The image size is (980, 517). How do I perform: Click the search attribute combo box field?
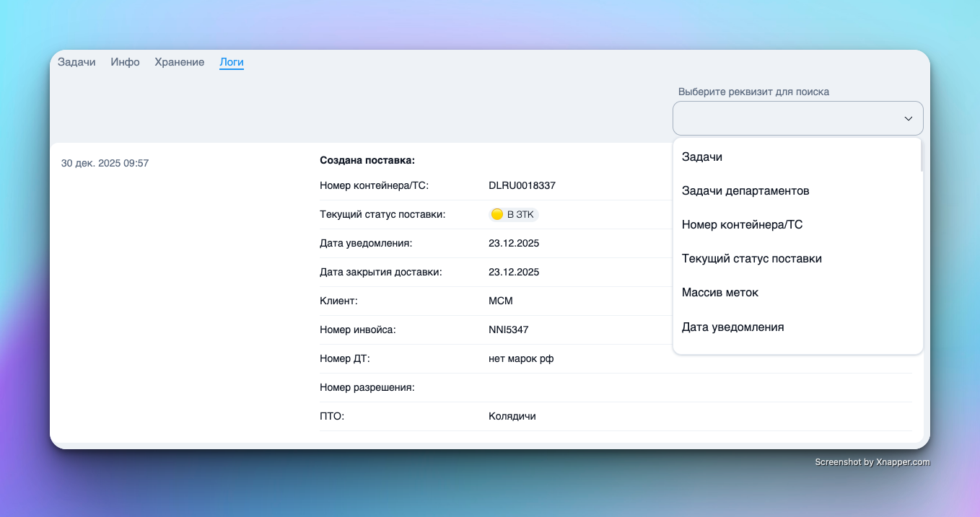pos(797,118)
